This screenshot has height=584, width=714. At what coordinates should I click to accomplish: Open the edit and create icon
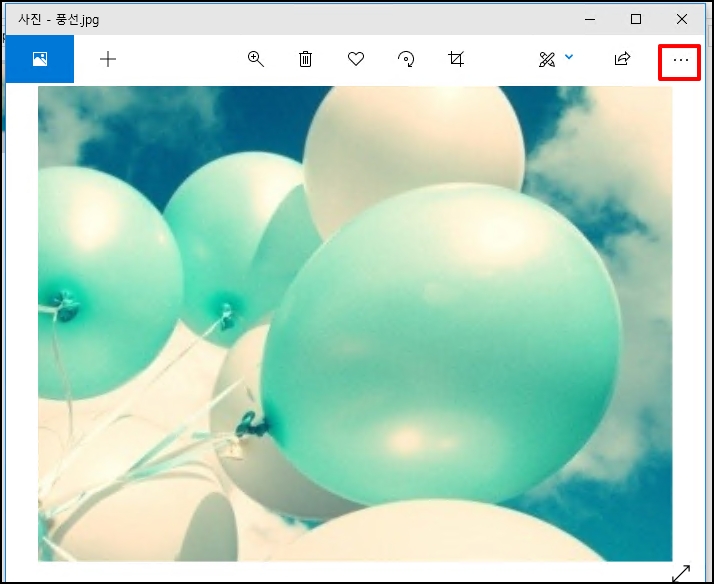pos(546,59)
